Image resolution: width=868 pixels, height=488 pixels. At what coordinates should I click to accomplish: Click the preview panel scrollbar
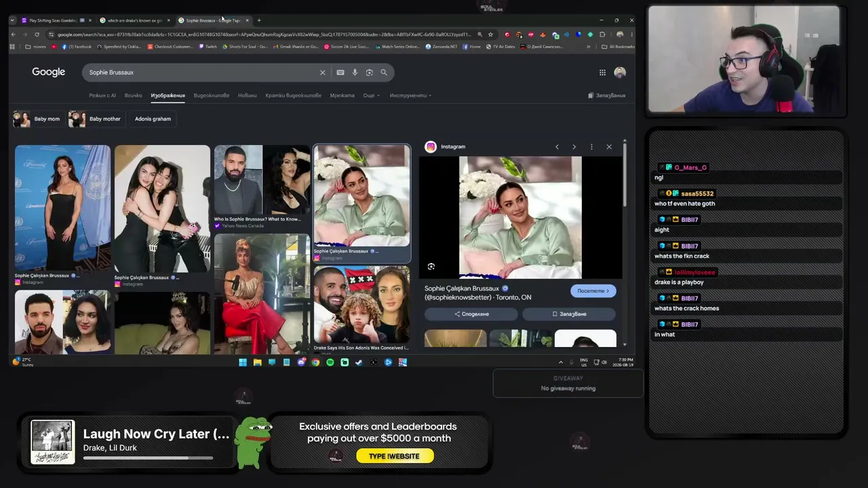625,173
